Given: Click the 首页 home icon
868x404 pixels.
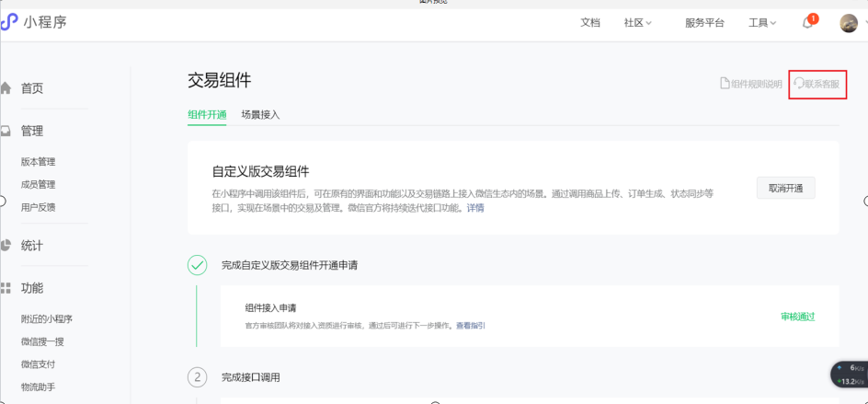Looking at the screenshot, I should [6, 88].
